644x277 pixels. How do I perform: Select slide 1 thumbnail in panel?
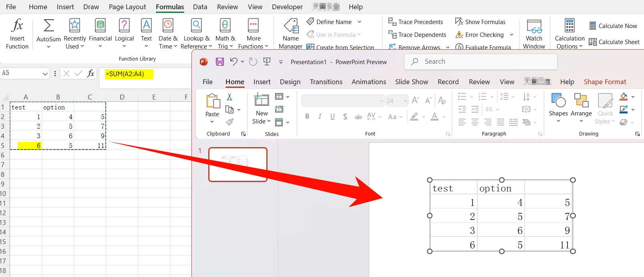coord(238,164)
